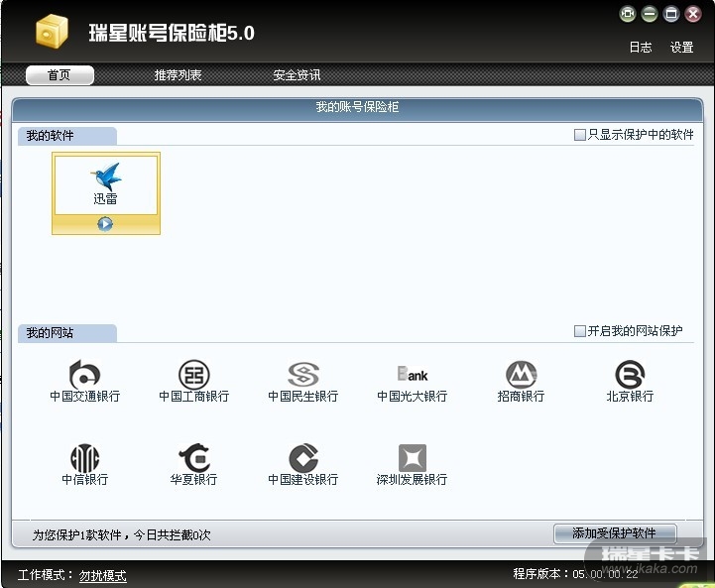Click the 勿扰模式 work mode link
715x588 pixels.
point(103,576)
